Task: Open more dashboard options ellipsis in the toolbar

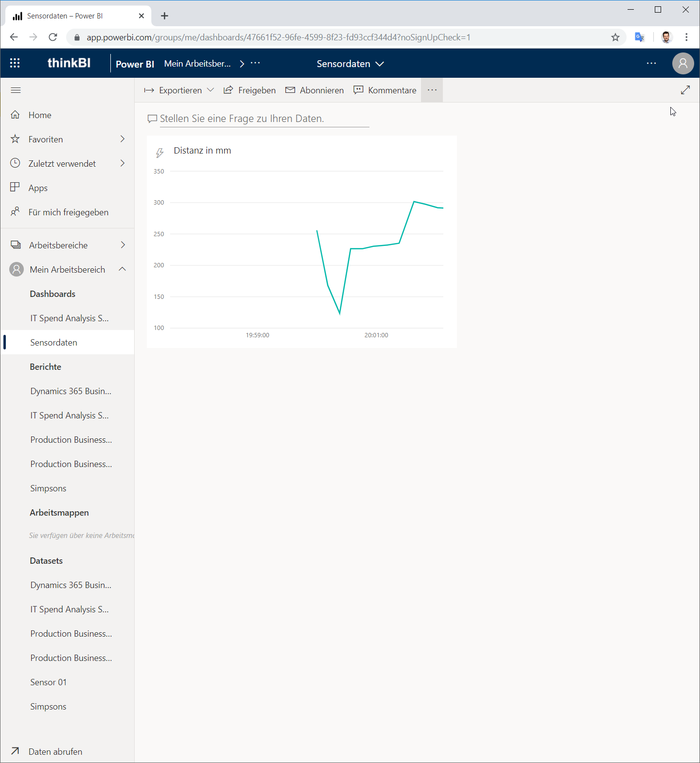Action: (432, 90)
